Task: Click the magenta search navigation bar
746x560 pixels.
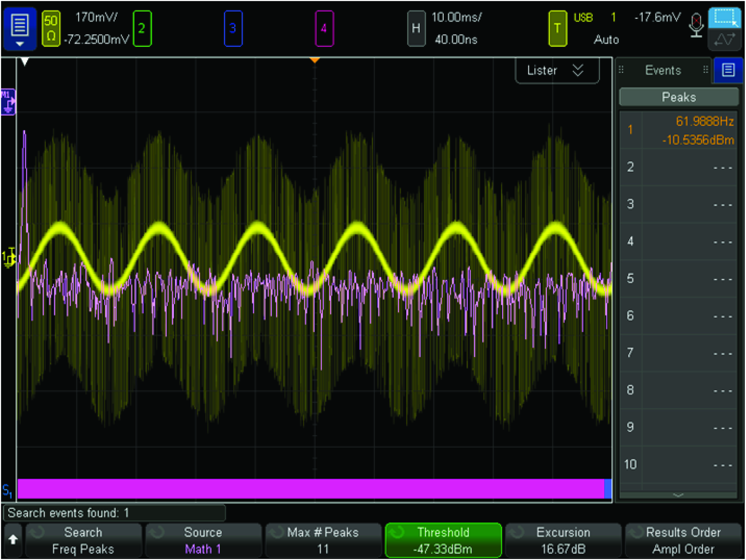Action: [x=310, y=489]
